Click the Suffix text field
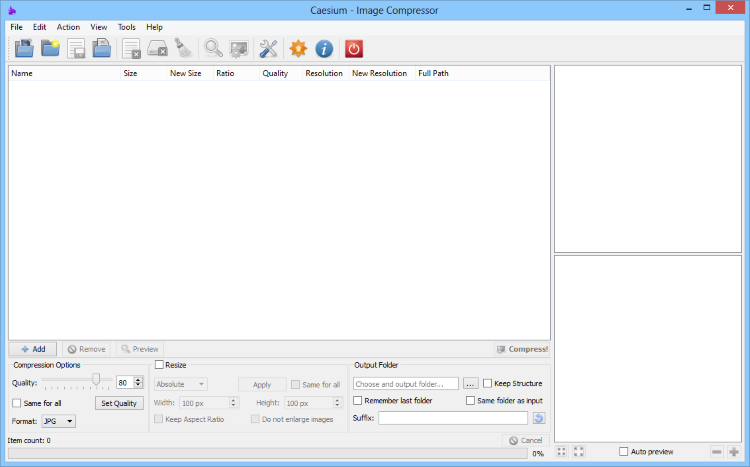This screenshot has height=467, width=750. [x=453, y=418]
